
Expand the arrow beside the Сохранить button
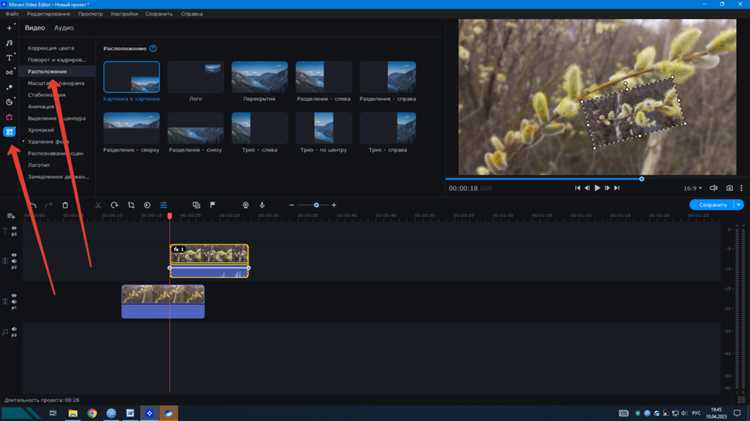click(x=739, y=205)
